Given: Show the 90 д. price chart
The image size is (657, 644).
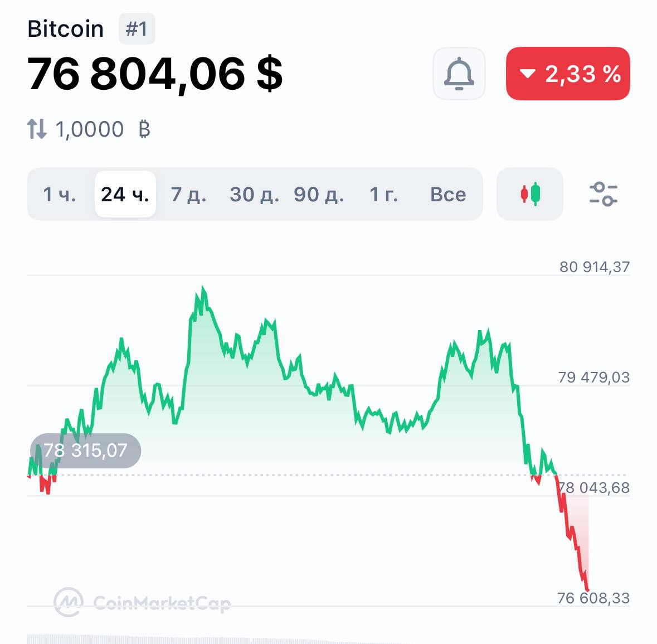Looking at the screenshot, I should coord(319,194).
